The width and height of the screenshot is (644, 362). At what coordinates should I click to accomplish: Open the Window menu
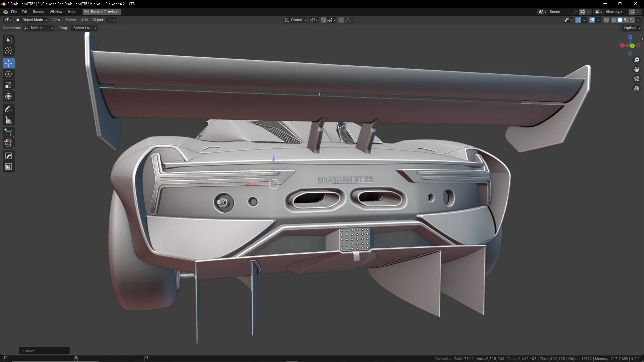56,12
